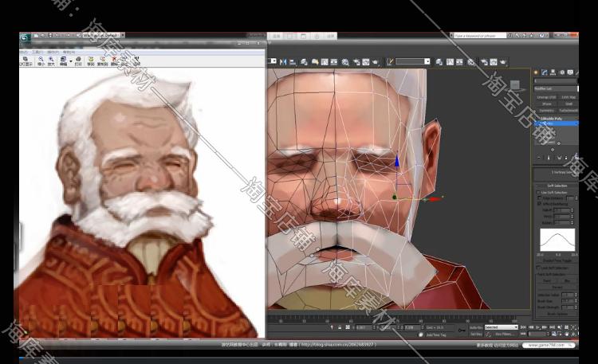
Task: Click the Brush Size spinner field
Action: tap(568, 301)
